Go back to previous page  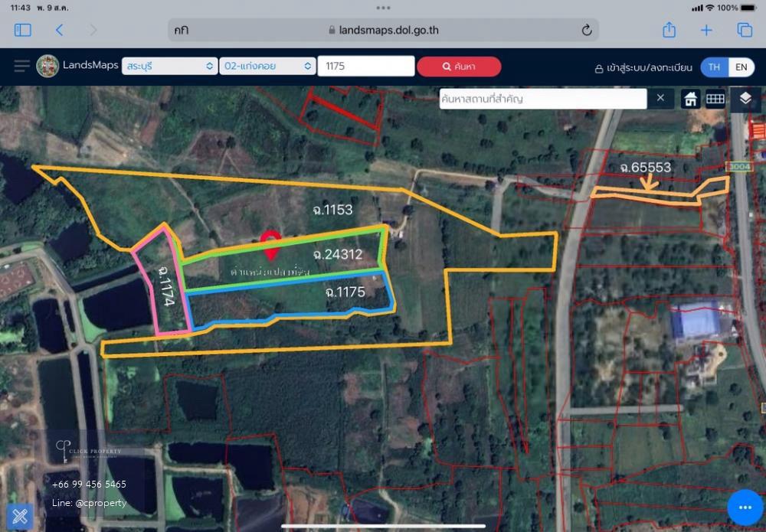tap(59, 31)
